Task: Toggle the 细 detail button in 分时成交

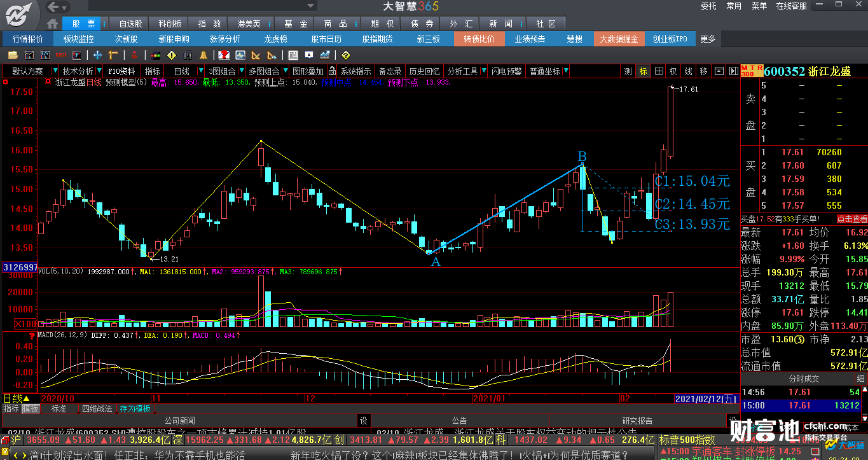Action: point(860,379)
